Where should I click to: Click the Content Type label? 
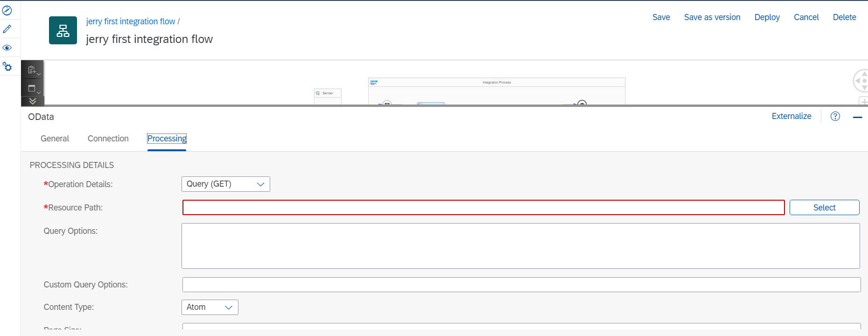click(x=69, y=307)
